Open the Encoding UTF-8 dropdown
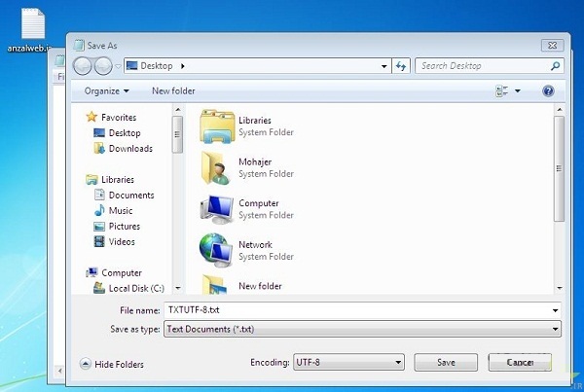584x392 pixels. click(347, 362)
